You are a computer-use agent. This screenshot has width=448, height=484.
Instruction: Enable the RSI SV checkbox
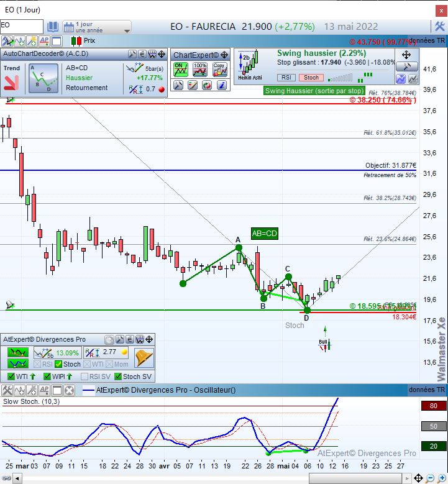point(85,377)
